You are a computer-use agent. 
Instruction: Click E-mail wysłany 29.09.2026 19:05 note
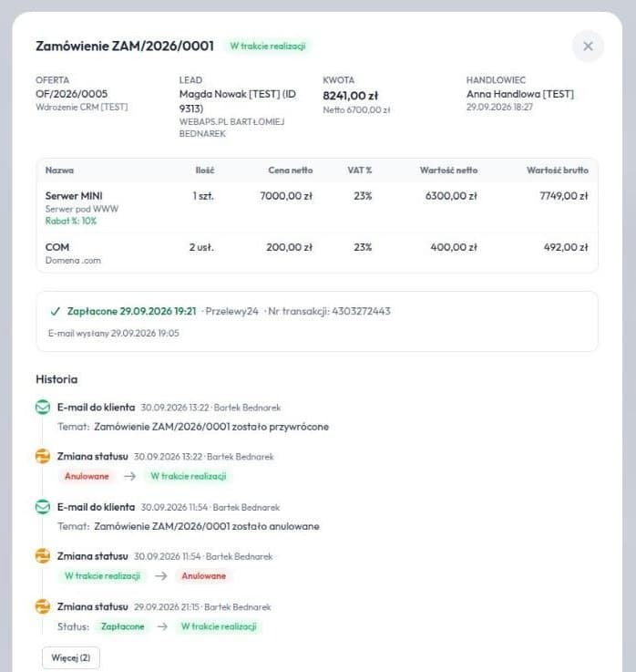click(114, 334)
